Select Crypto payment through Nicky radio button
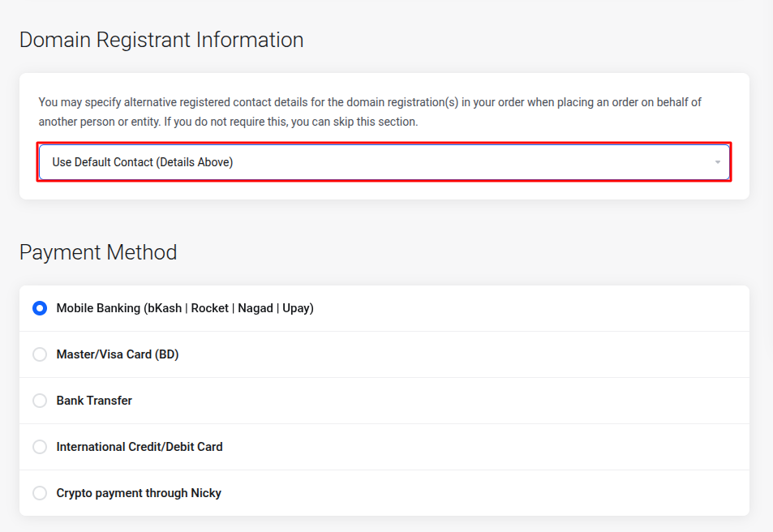 40,493
